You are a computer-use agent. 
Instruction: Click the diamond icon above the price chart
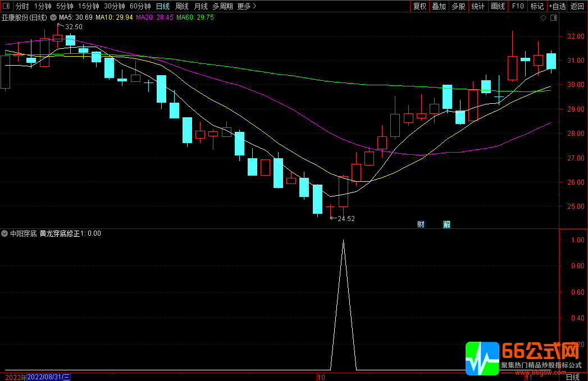[x=543, y=17]
